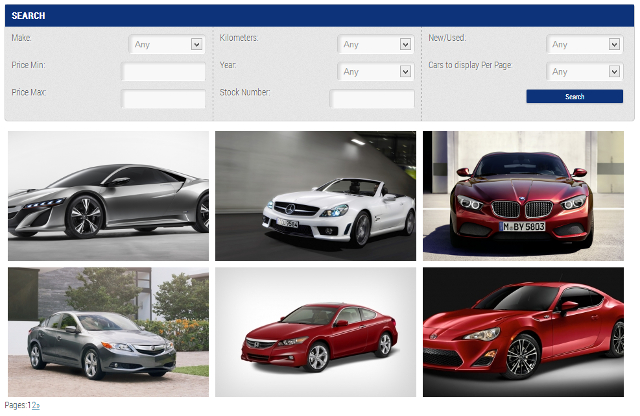Click the 'Price Max:' label text
The height and width of the screenshot is (416, 640).
(x=29, y=92)
